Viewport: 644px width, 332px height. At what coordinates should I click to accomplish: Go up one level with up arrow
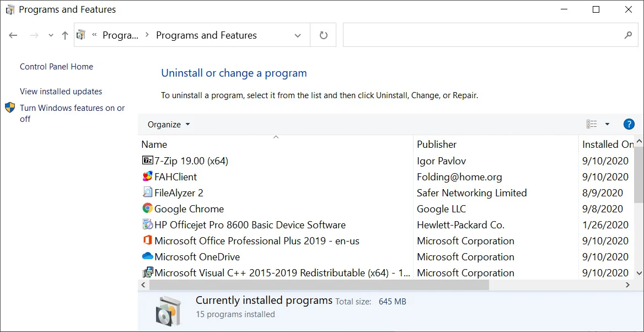(x=65, y=35)
